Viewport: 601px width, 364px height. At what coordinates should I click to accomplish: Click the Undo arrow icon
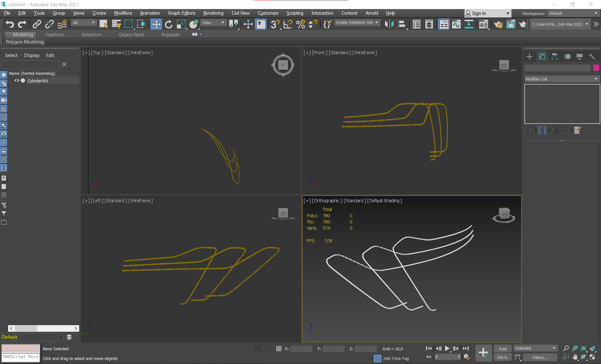pos(10,24)
